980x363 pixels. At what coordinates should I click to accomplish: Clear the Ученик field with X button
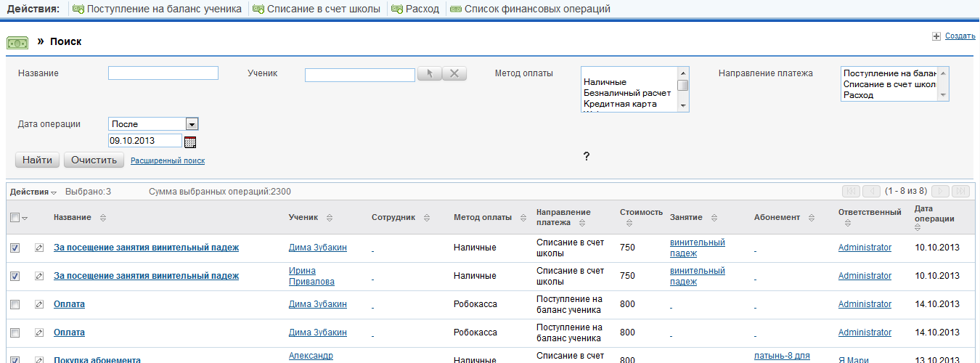[x=454, y=73]
